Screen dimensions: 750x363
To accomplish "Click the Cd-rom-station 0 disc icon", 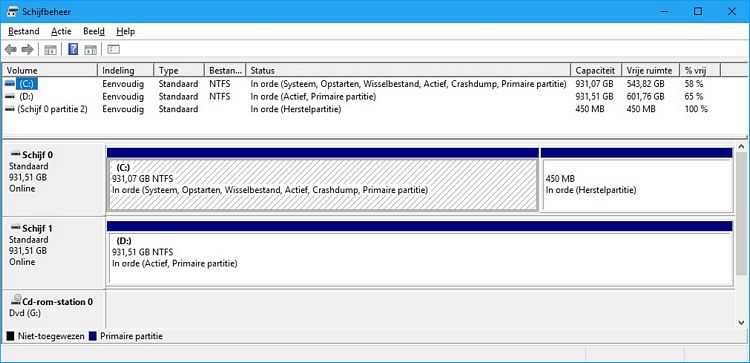I will point(15,301).
